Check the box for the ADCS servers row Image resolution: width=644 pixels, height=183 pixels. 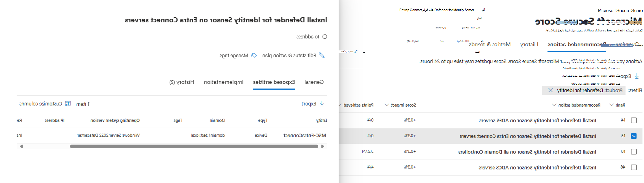coord(634,167)
